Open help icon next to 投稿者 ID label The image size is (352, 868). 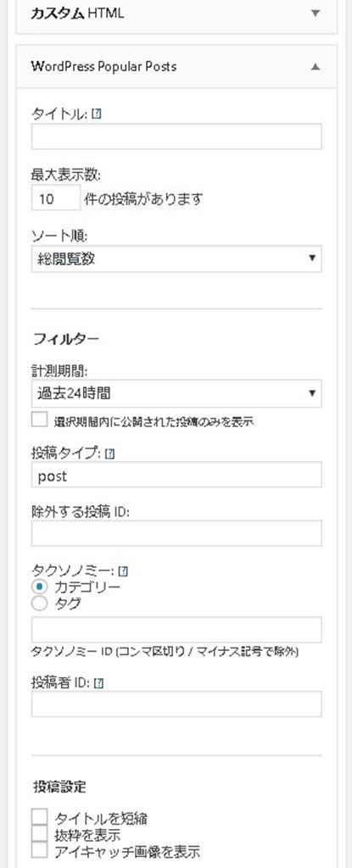click(x=100, y=683)
